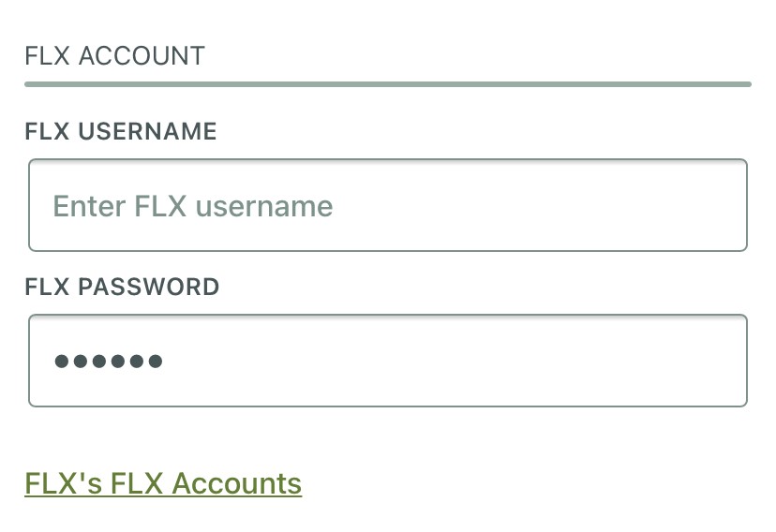
Task: Open the FLX's FLX Accounts link
Action: pyautogui.click(x=163, y=483)
